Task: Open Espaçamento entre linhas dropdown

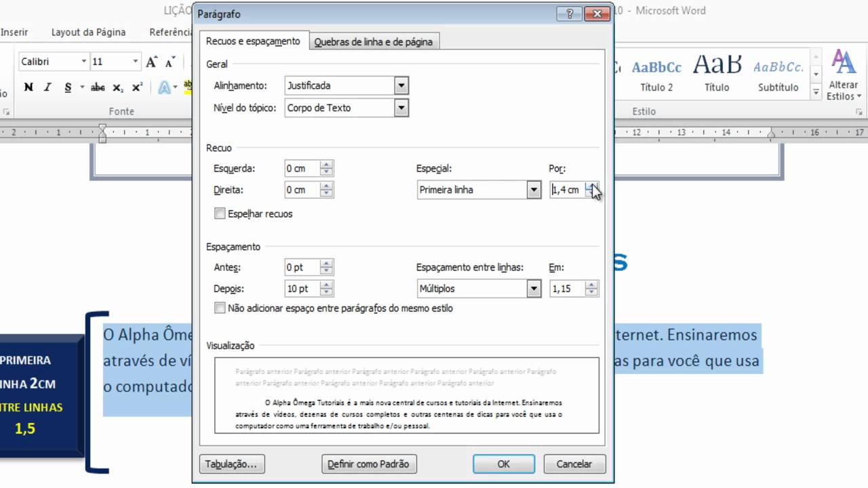Action: 534,289
